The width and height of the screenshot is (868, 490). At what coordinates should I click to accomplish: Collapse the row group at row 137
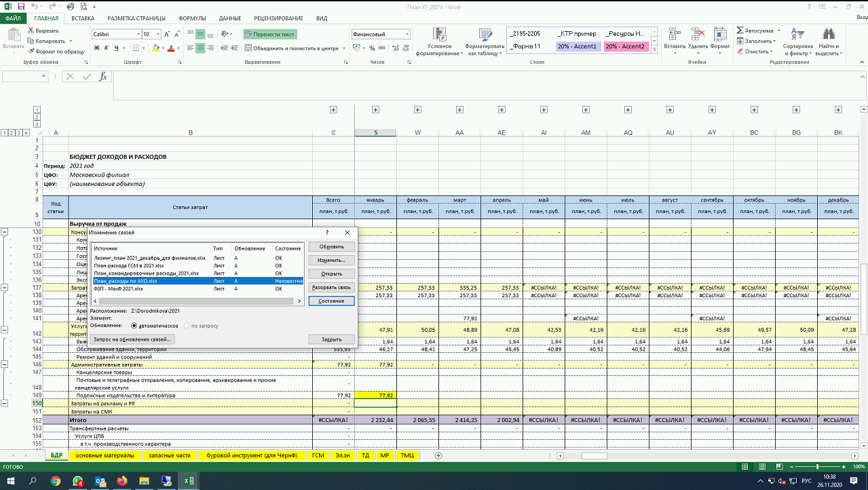click(x=5, y=288)
